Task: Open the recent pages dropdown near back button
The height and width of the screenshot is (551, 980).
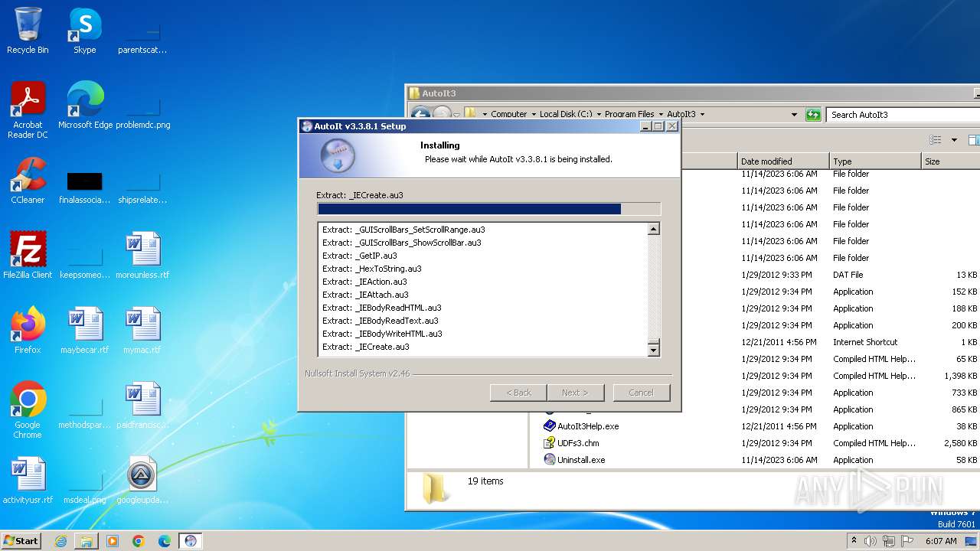Action: (x=456, y=115)
